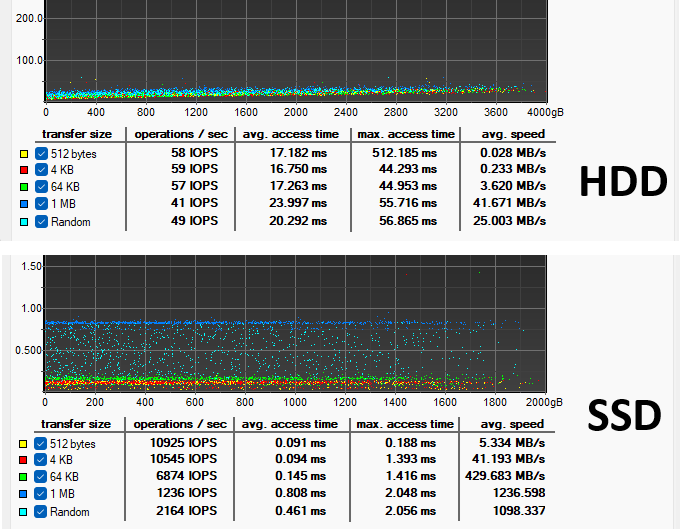Click SSD 'transfer size' column header
Viewport: 680px width, 529px height.
(76, 424)
